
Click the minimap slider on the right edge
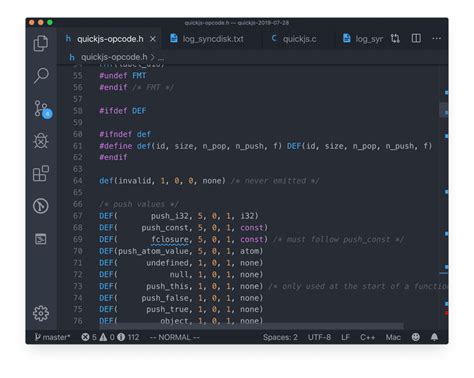pos(444,110)
